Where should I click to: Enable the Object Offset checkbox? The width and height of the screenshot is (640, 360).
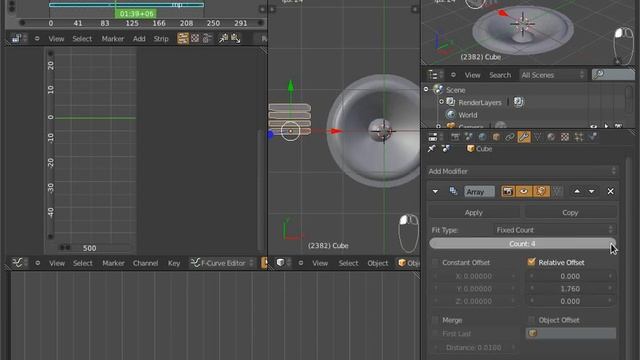531,320
